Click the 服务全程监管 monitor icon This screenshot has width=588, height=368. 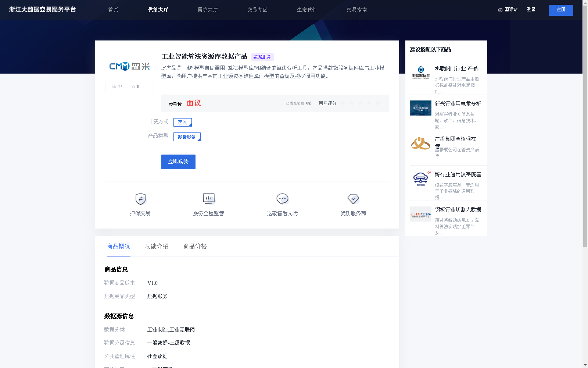[209, 199]
